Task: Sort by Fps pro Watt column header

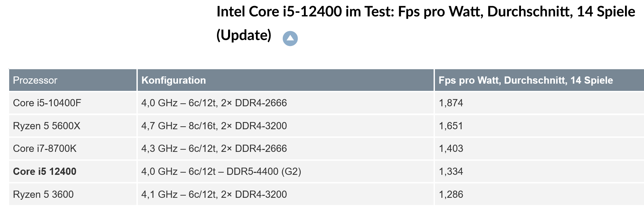Action: [539, 80]
